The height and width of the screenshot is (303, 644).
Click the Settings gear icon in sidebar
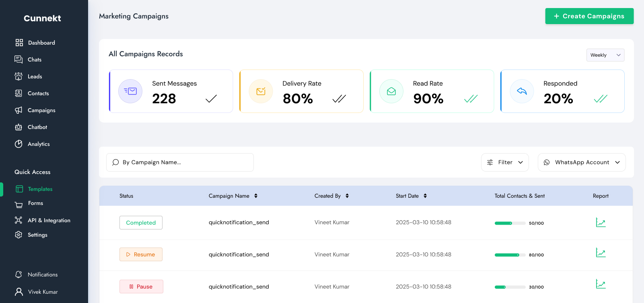(19, 235)
